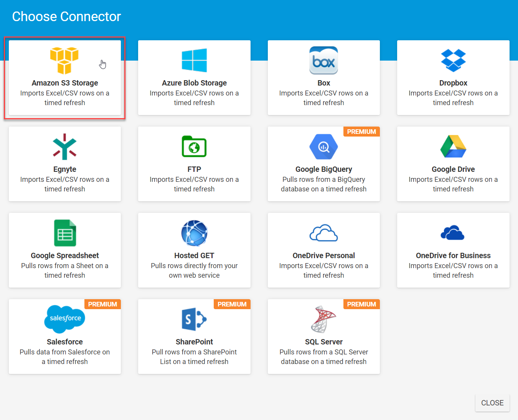Click the SQL Server logo icon
This screenshot has width=518, height=420.
point(323,319)
